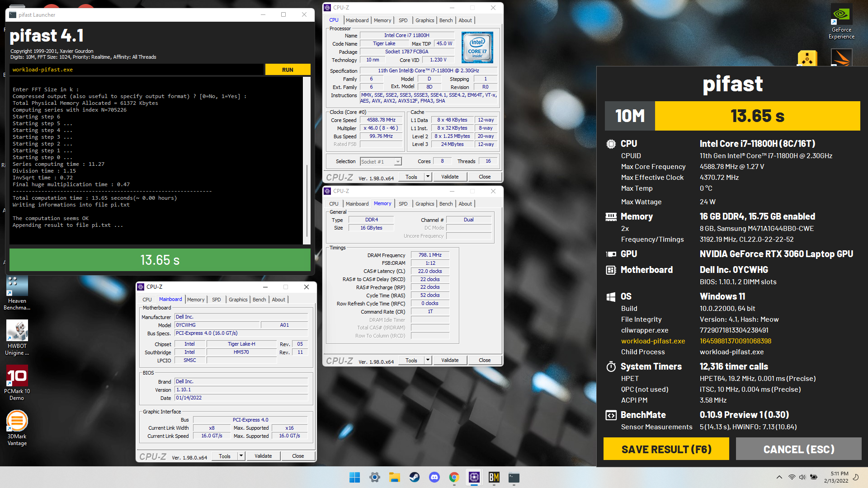Open Chrome from taskbar

[454, 477]
